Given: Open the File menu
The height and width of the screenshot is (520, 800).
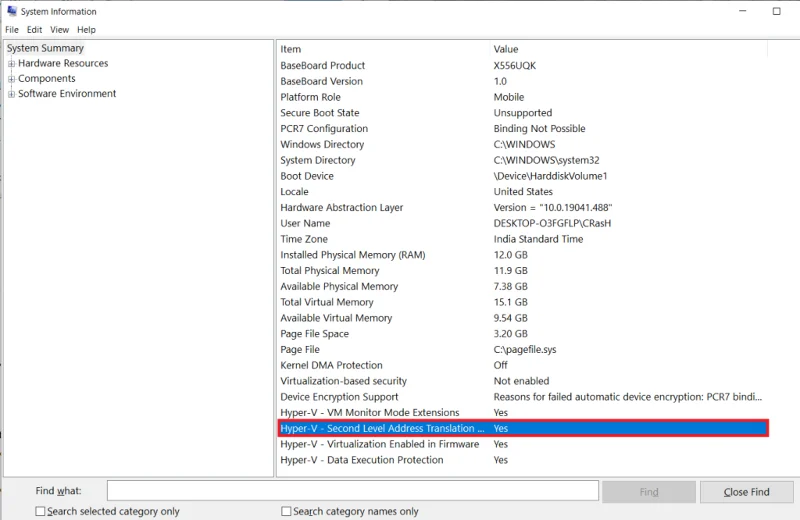Looking at the screenshot, I should coord(12,30).
